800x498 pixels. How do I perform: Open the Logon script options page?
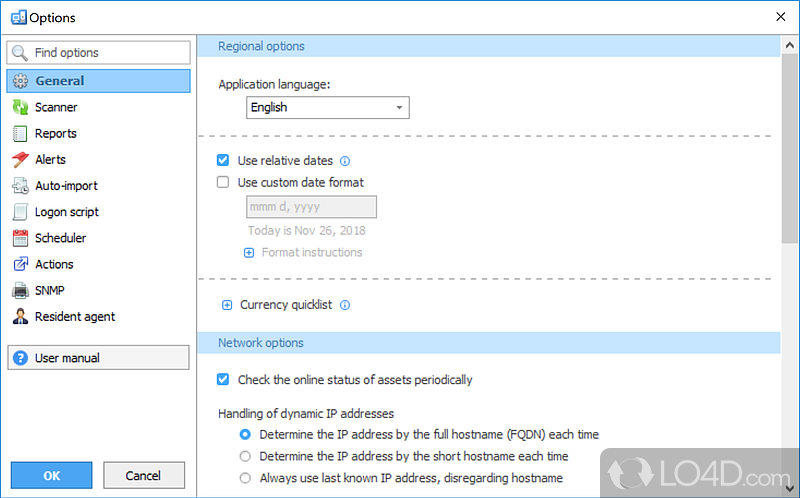[x=66, y=212]
